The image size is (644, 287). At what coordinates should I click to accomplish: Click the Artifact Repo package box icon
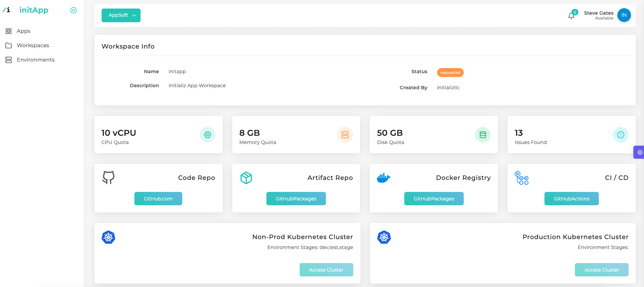246,178
